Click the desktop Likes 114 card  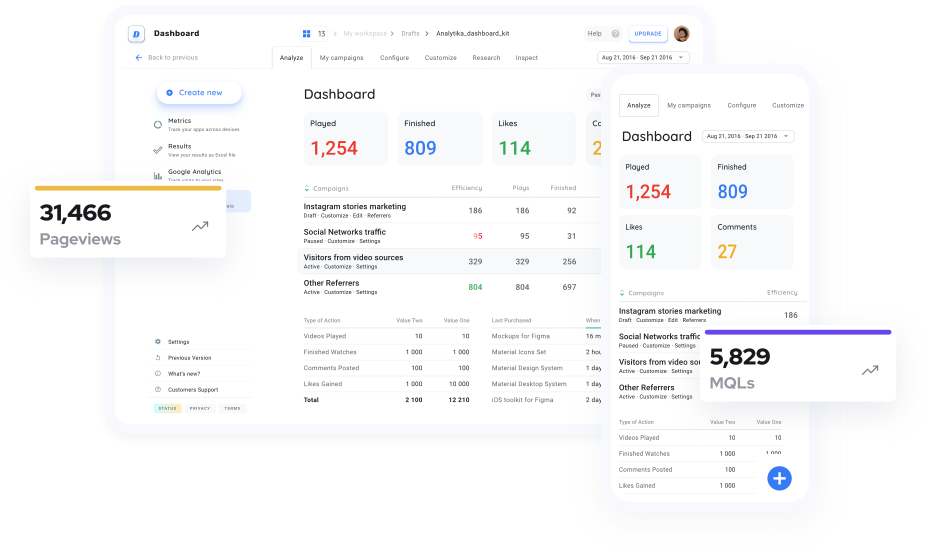(x=534, y=138)
